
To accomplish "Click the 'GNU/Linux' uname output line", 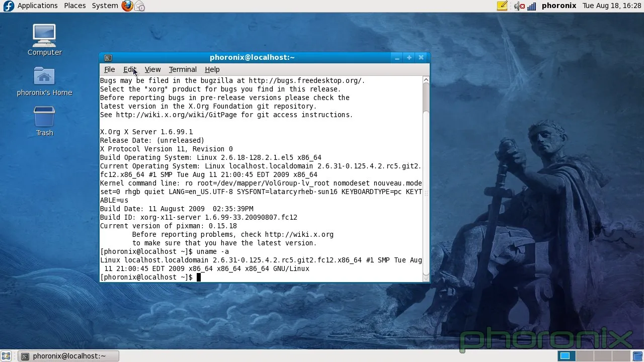I will (206, 268).
